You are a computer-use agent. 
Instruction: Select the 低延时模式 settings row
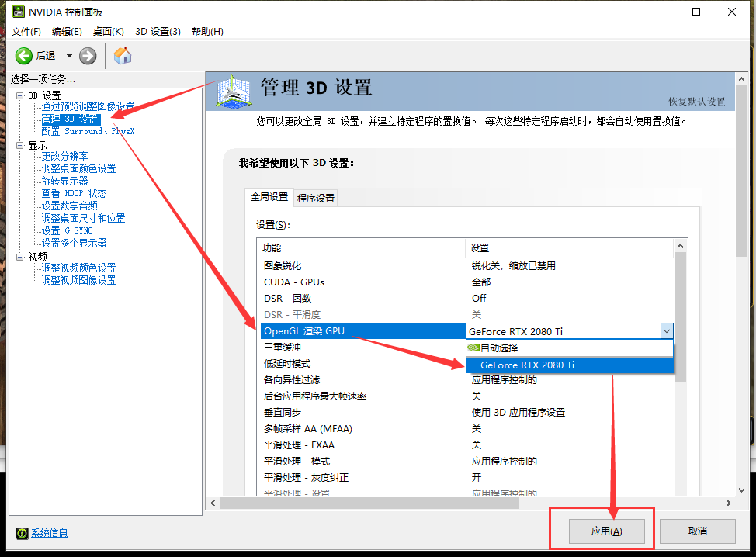(363, 364)
